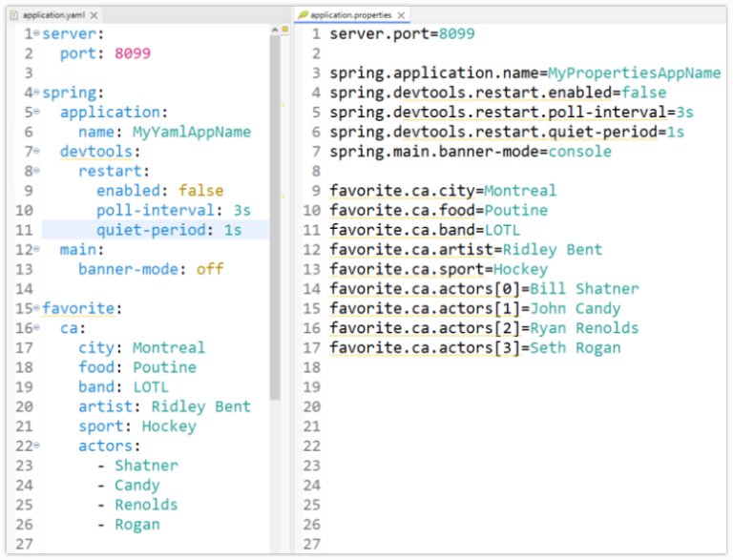Place cursor on MyYamlAppName value

coord(191,132)
